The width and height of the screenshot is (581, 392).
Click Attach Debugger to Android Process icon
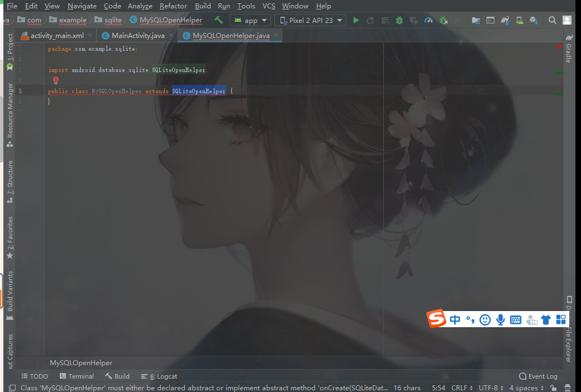443,20
